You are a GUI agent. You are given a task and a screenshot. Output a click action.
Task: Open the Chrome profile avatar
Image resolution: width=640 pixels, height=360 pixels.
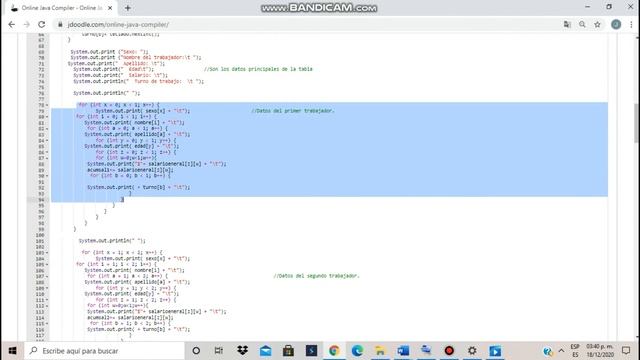click(616, 24)
